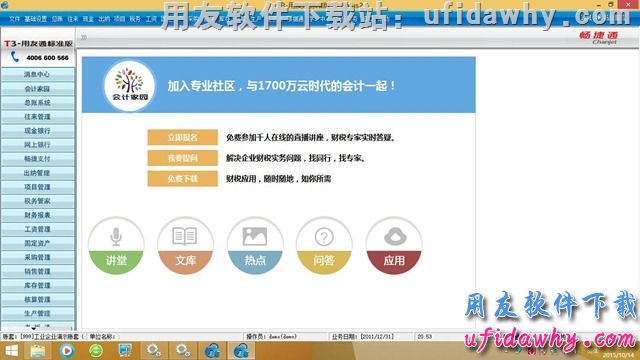The image size is (640, 360).
Task: Click the phone icon beside 4006 600 566
Action: click(15, 57)
